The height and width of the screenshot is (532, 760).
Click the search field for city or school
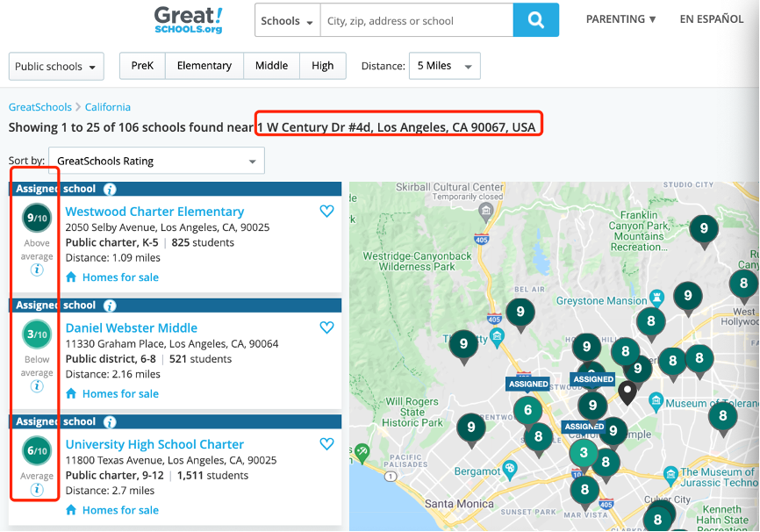(417, 20)
